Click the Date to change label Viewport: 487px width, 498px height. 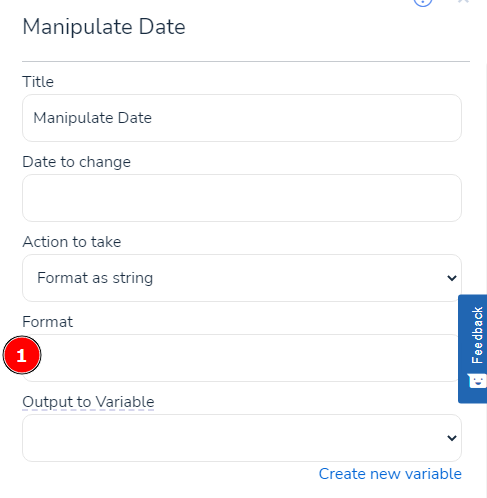point(76,162)
